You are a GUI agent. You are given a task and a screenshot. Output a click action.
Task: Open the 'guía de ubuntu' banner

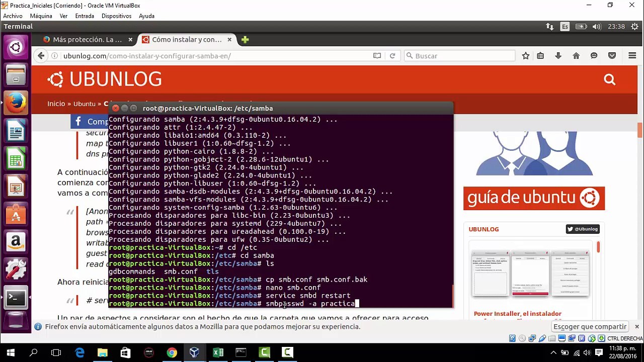pos(534,198)
